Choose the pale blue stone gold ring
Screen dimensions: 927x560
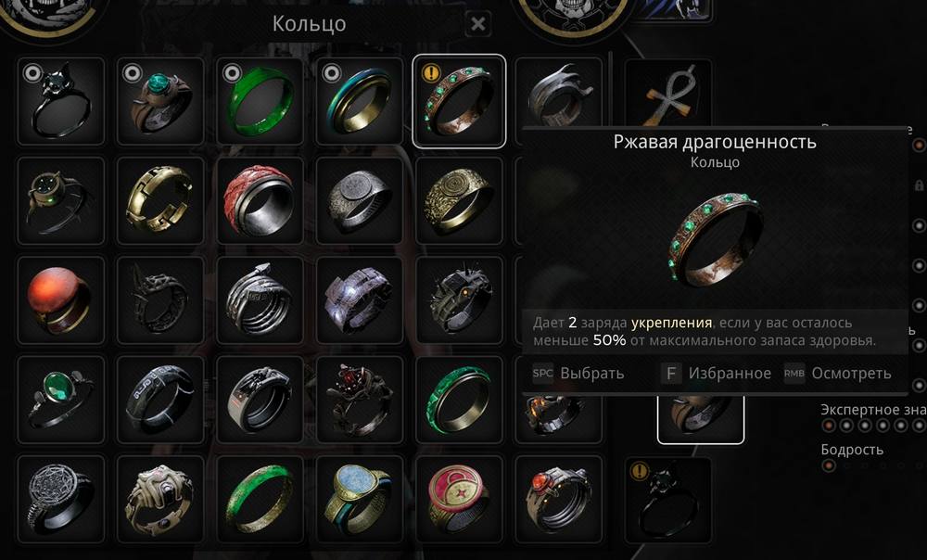[x=360, y=499]
